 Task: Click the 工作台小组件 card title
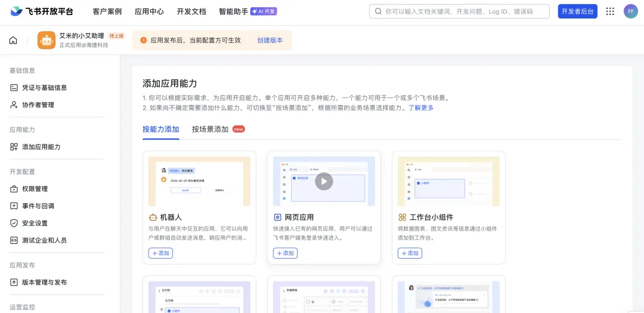(x=431, y=217)
